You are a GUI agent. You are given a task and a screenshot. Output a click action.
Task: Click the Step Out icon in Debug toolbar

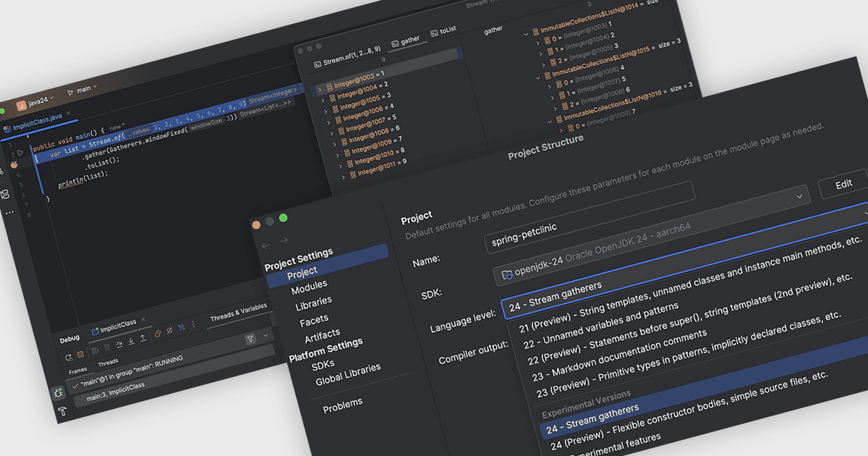143,338
